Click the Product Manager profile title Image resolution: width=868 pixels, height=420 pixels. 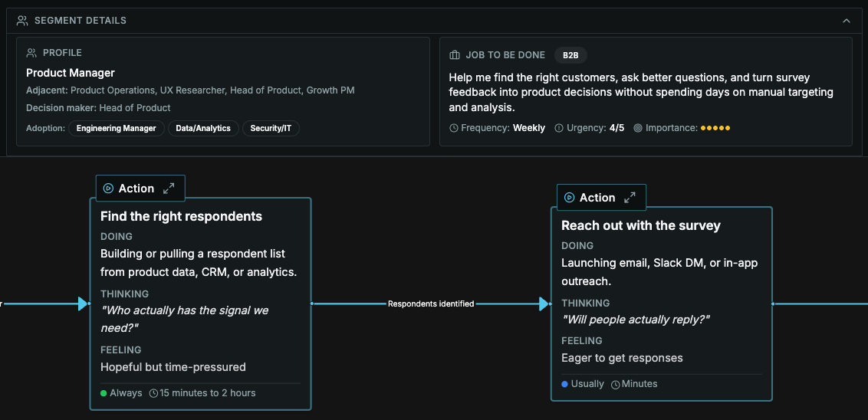pyautogui.click(x=71, y=73)
